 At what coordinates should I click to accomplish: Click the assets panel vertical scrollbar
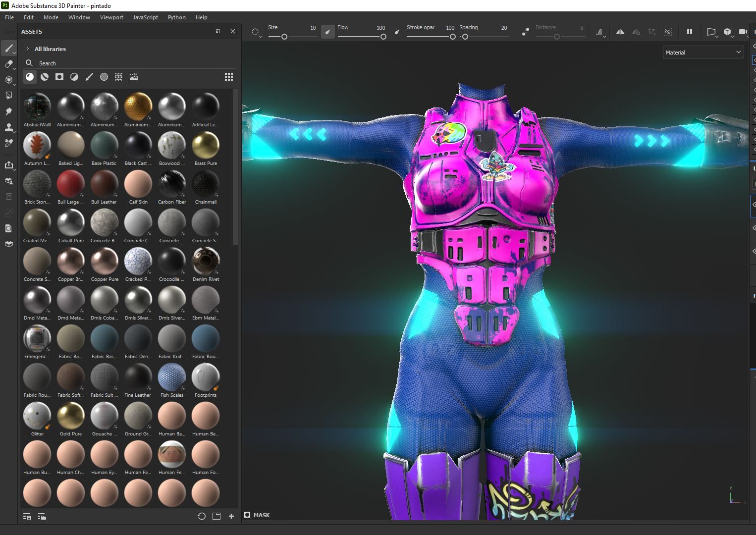pyautogui.click(x=235, y=167)
